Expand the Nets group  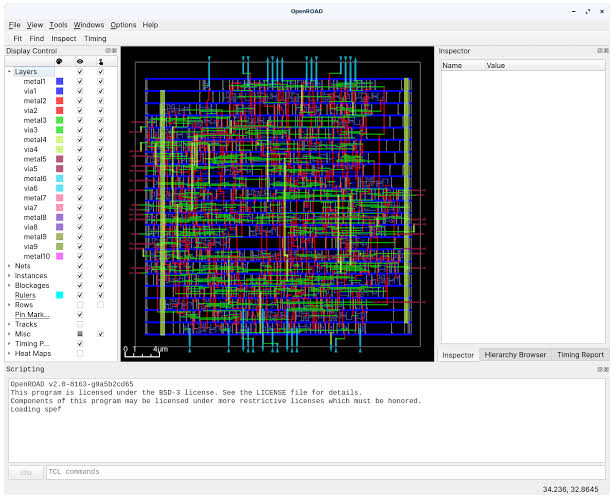coord(9,266)
